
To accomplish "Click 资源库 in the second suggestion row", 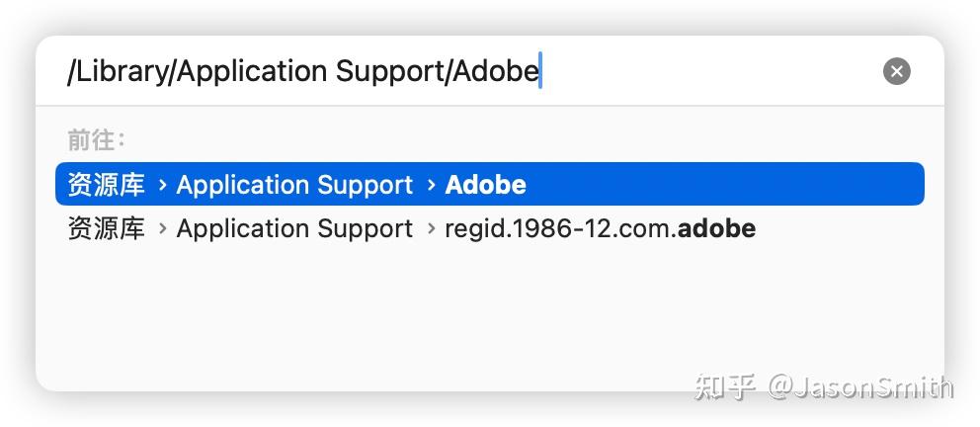I will (106, 229).
